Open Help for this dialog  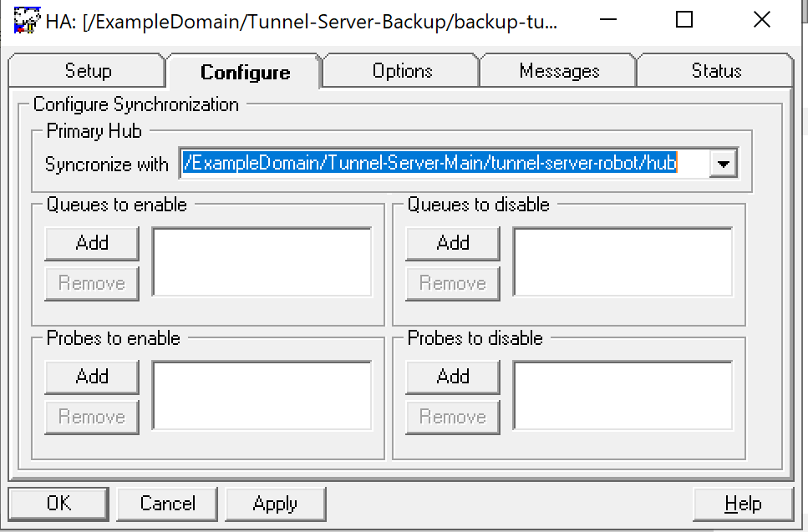(x=743, y=504)
